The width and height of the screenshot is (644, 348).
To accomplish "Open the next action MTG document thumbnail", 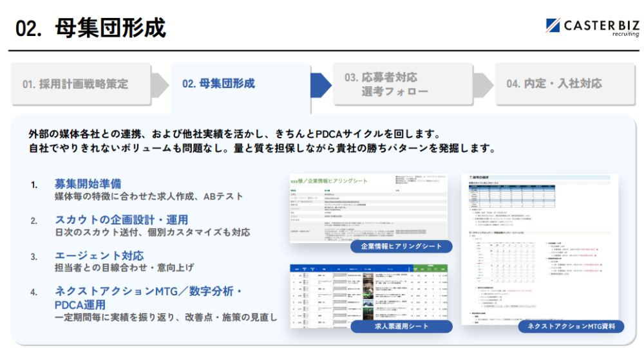I will tap(540, 249).
